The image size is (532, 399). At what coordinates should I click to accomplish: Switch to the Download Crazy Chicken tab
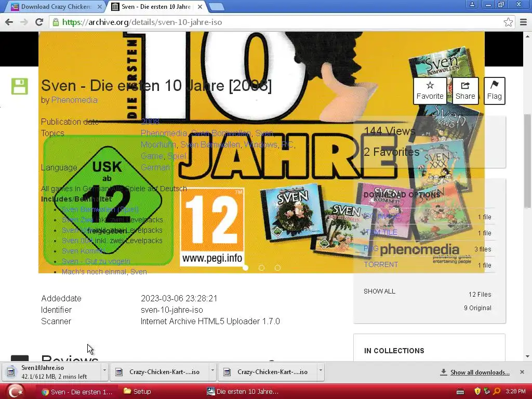tap(56, 6)
